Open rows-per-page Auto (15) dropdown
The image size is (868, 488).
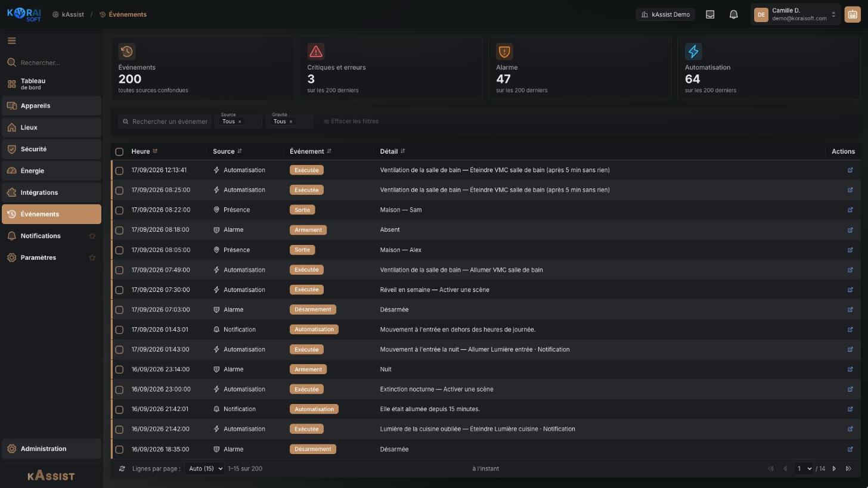(x=204, y=469)
